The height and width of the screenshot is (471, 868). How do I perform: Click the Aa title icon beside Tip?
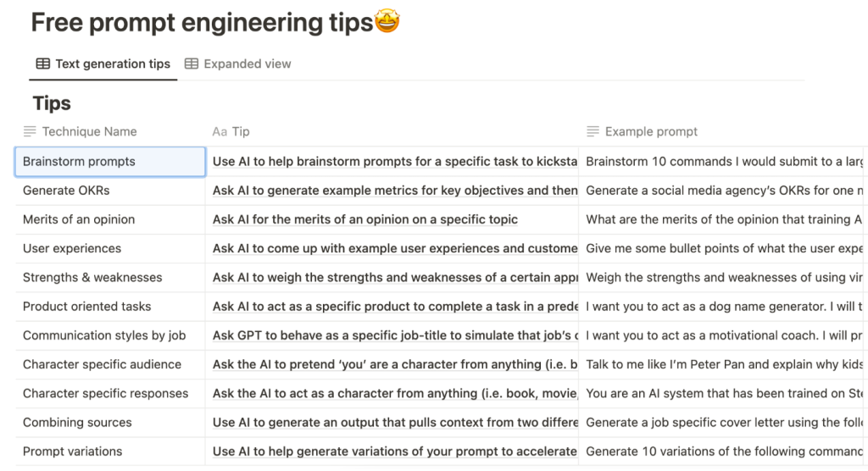[220, 131]
